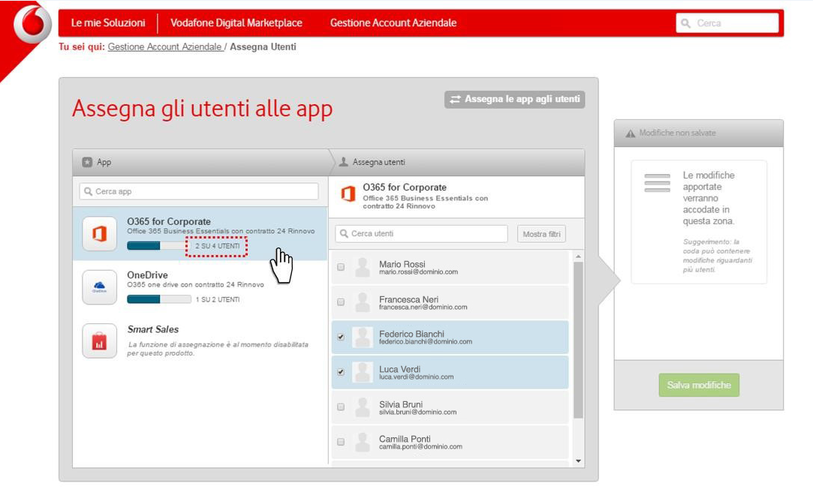
Task: Click the search icon in Cerca utenti field
Action: (344, 233)
